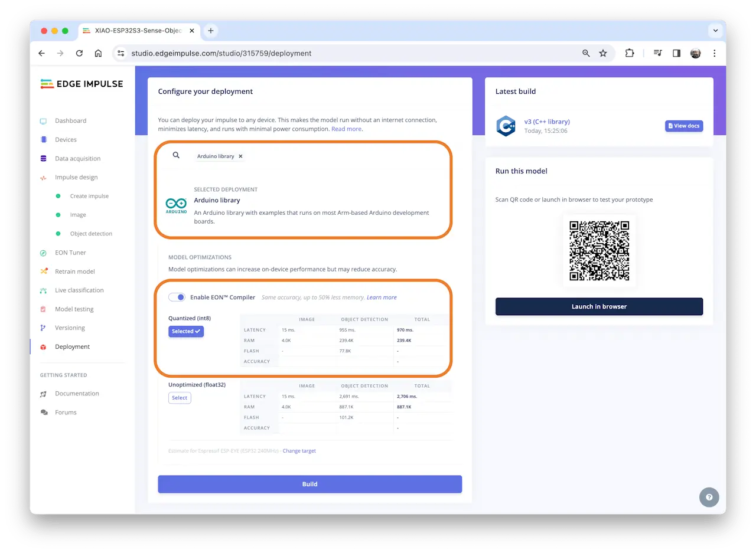Select the Unoptimized (float32) model

[180, 398]
